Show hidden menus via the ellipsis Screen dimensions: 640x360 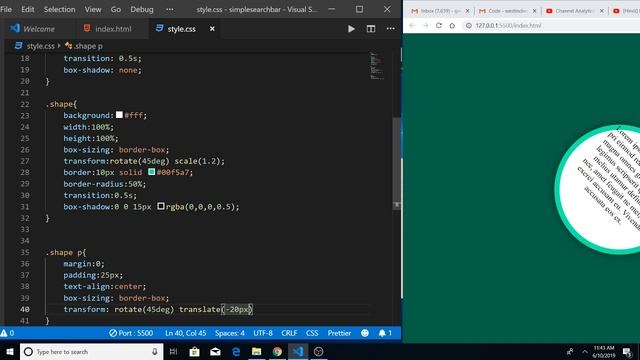point(169,9)
